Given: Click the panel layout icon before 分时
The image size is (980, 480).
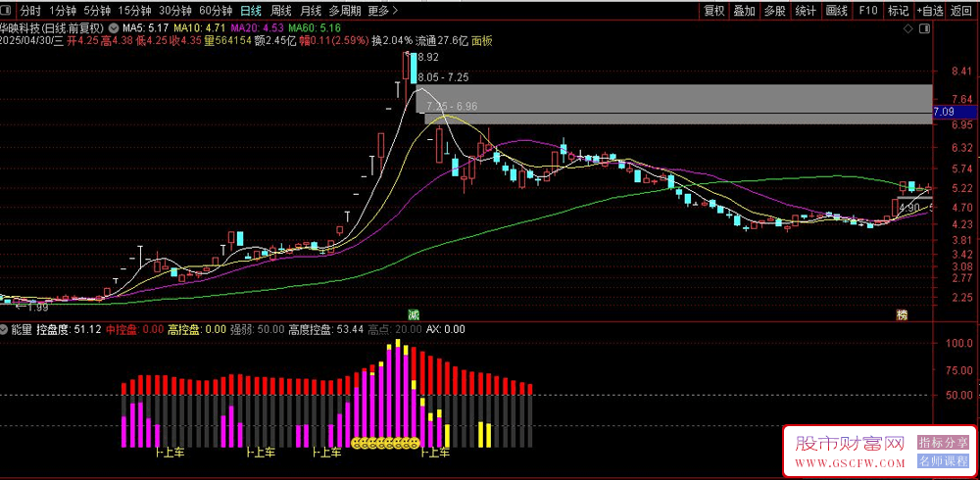Looking at the screenshot, I should pyautogui.click(x=8, y=10).
